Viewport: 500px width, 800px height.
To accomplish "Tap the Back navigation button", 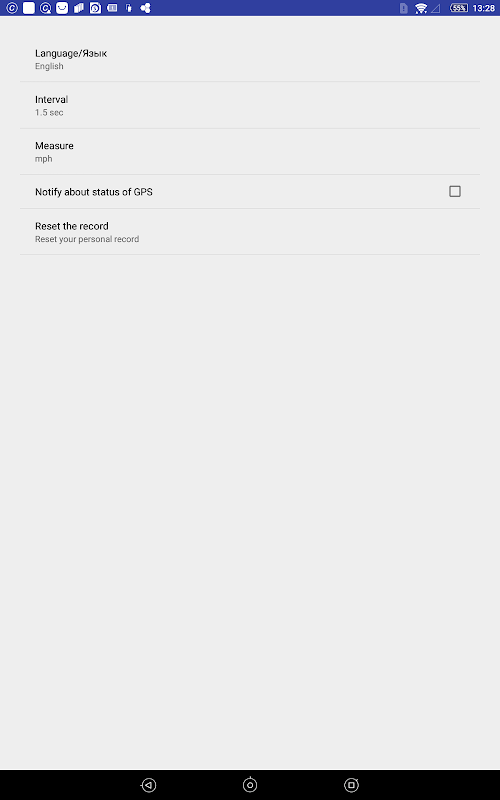I will (148, 785).
